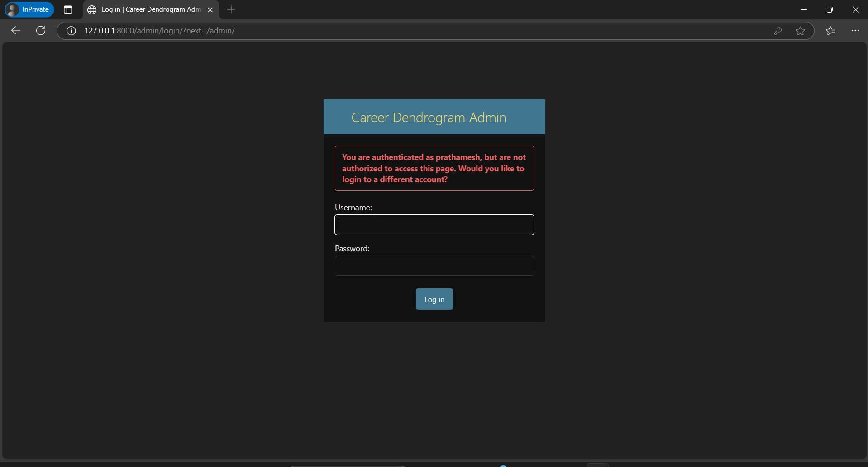This screenshot has height=467, width=868.
Task: Add page to favorites with star icon
Action: pyautogui.click(x=801, y=31)
